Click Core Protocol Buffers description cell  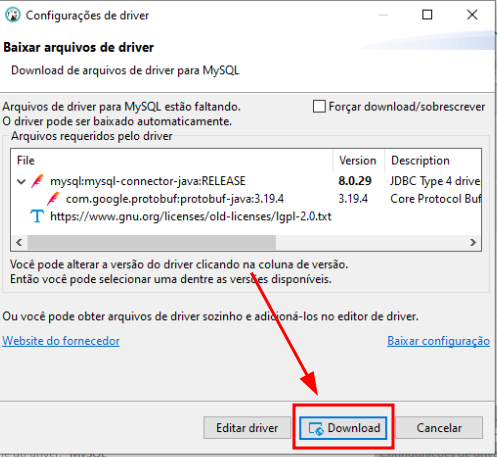coord(435,199)
